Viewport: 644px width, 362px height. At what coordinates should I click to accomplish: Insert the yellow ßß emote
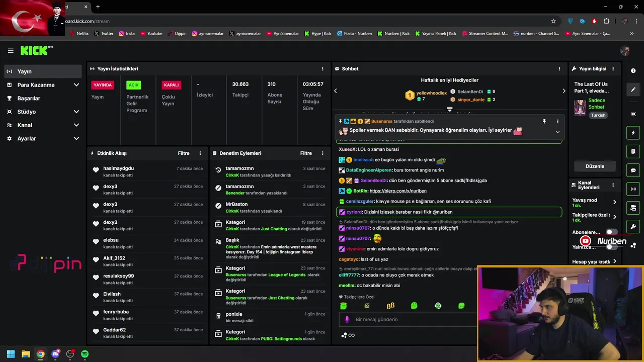tap(390, 306)
